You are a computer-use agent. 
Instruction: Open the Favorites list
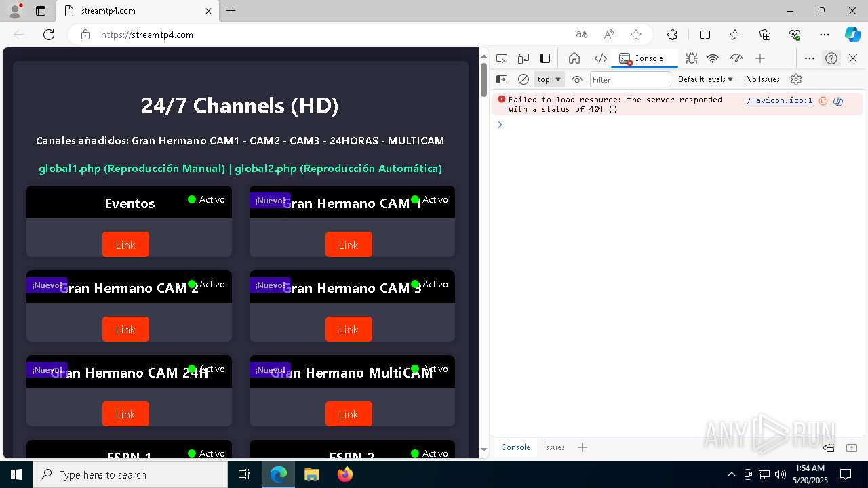(735, 35)
